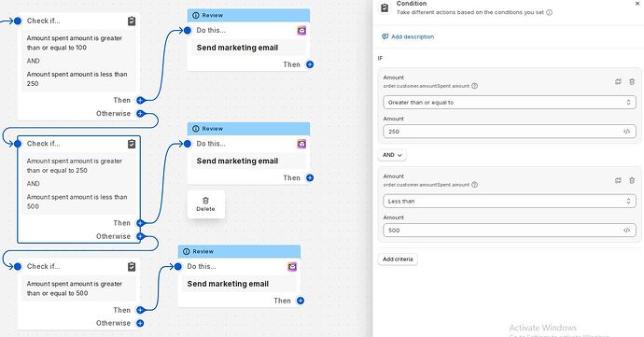Add a step after the second Send marketing email's Then
644x337 pixels.
(x=310, y=178)
